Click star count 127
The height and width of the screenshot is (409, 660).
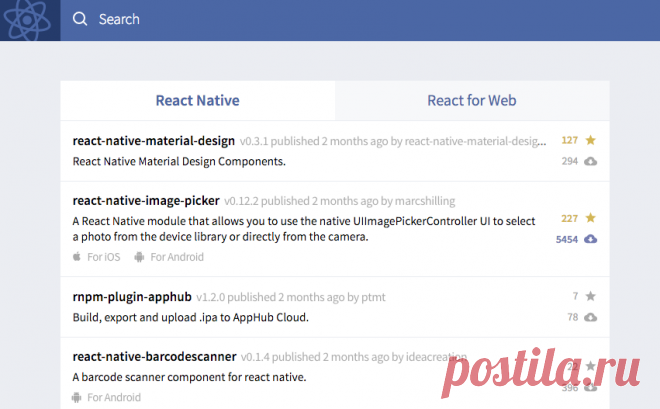coord(570,140)
